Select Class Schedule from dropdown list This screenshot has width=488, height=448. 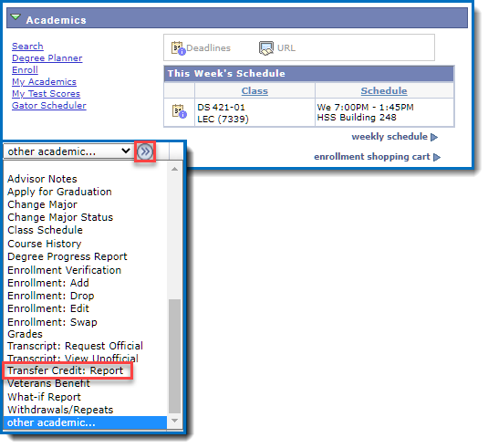[45, 230]
